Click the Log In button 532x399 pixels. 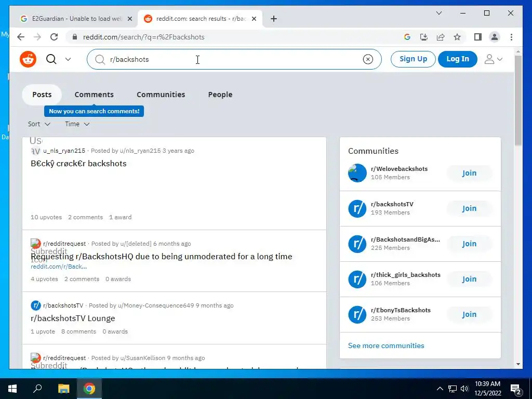tap(457, 59)
